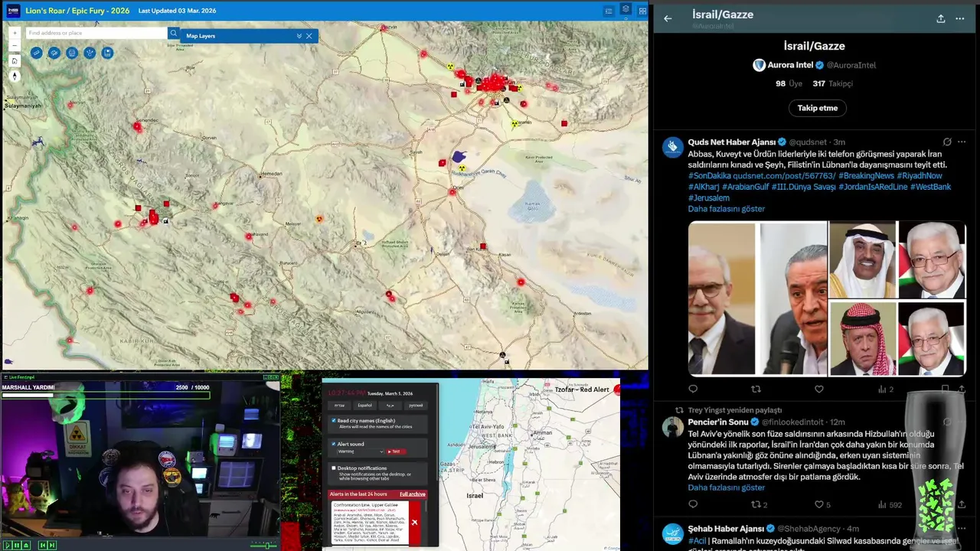Skip to next track in player
980x551 pixels.
(x=52, y=545)
